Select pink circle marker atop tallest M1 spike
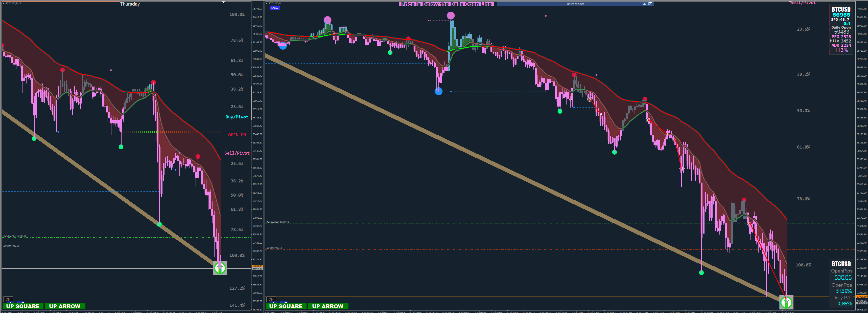868x313 pixels. [x=451, y=15]
